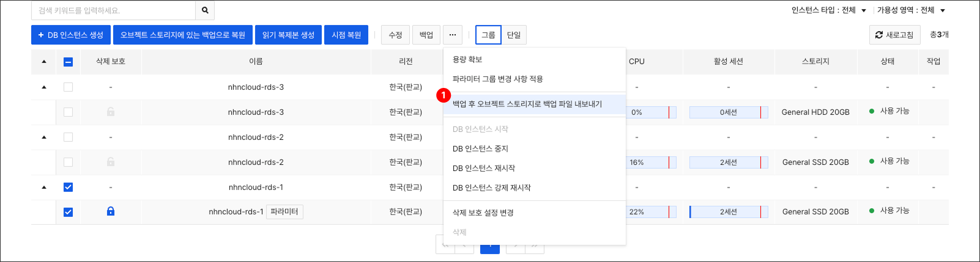Image resolution: width=980 pixels, height=262 pixels.
Task: Click lock icon in nhncloud-rds-1 instance row
Action: tap(111, 211)
